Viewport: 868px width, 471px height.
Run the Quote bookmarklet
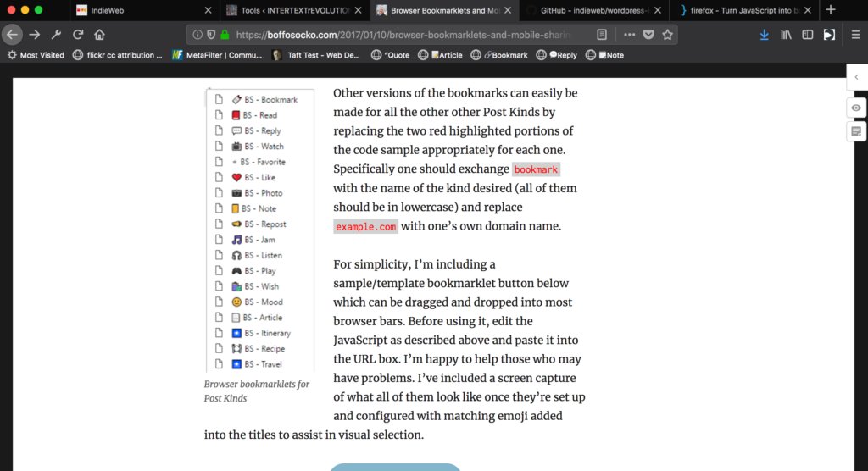[390, 55]
